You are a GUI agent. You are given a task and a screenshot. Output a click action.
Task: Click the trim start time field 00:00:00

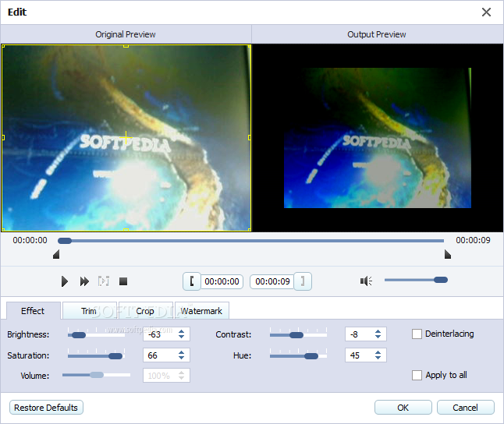[x=222, y=281]
